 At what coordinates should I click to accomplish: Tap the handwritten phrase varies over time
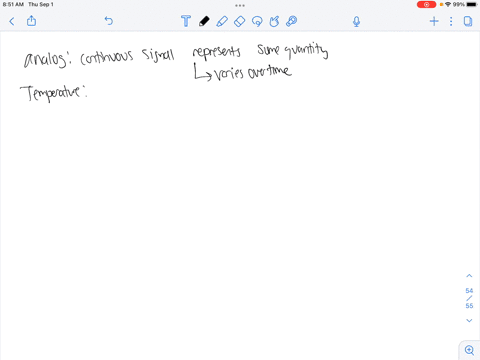pyautogui.click(x=252, y=72)
